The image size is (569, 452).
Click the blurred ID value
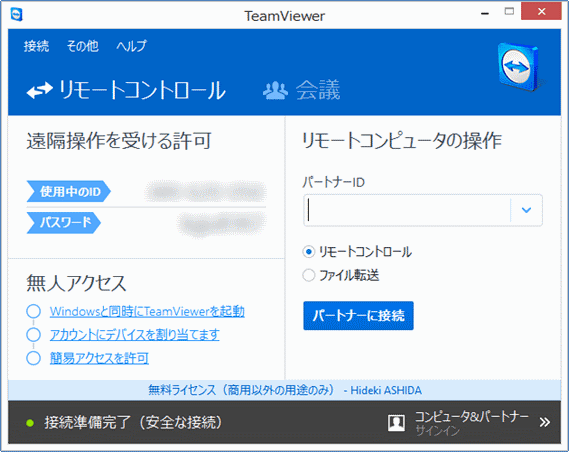pyautogui.click(x=206, y=192)
